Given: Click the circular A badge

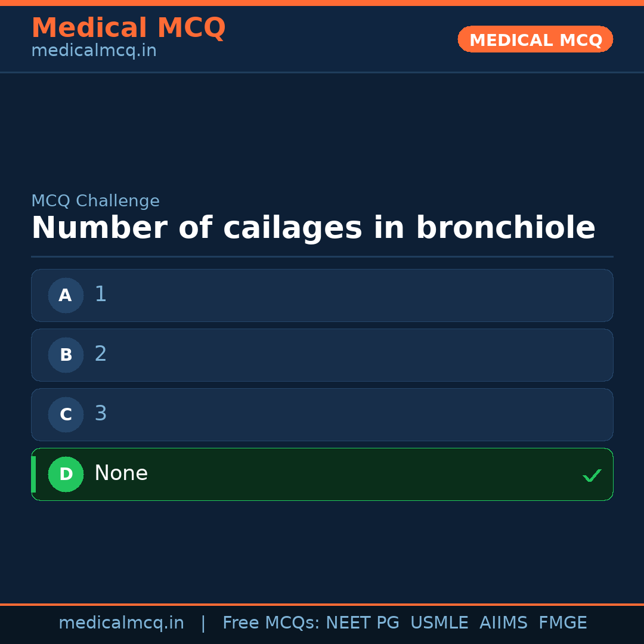Looking at the screenshot, I should coord(66,295).
